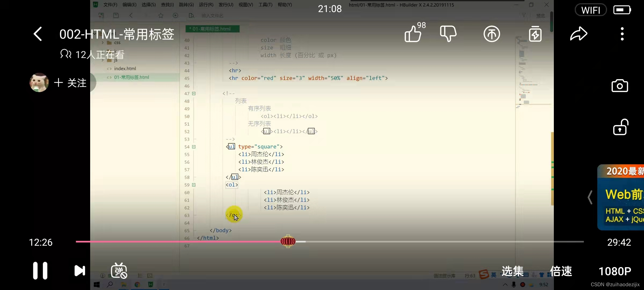Share the video with arrow icon
This screenshot has width=644, height=290.
coord(579,34)
